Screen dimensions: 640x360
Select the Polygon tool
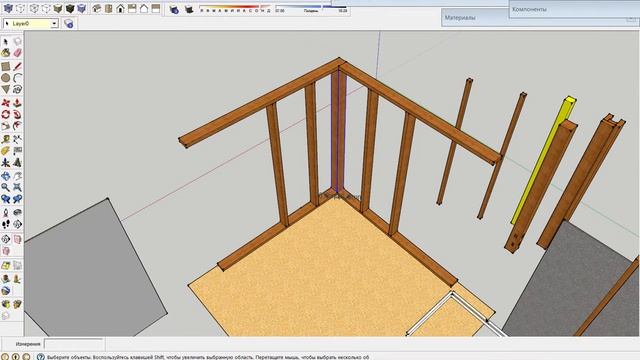coord(6,89)
